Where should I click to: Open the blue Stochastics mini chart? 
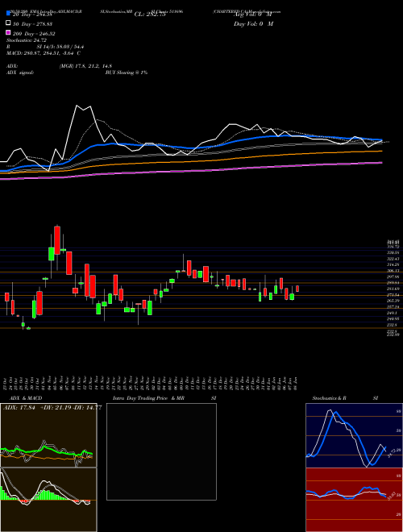(x=354, y=435)
